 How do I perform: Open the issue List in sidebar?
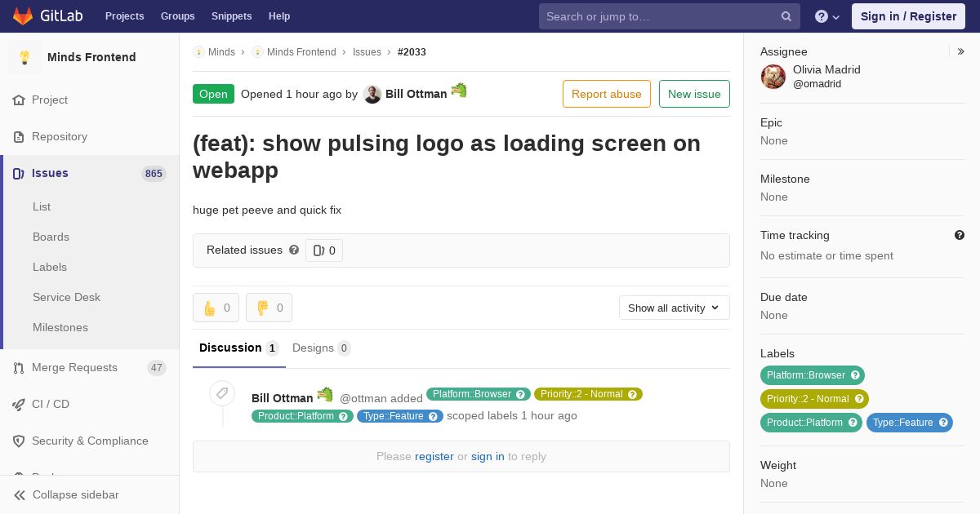(x=42, y=207)
